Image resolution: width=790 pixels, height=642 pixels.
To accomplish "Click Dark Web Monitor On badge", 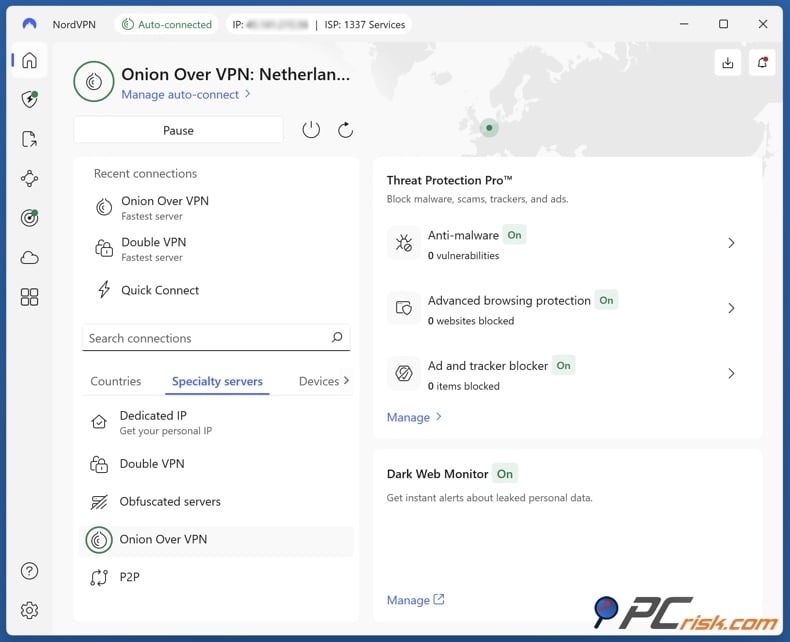I will point(505,474).
